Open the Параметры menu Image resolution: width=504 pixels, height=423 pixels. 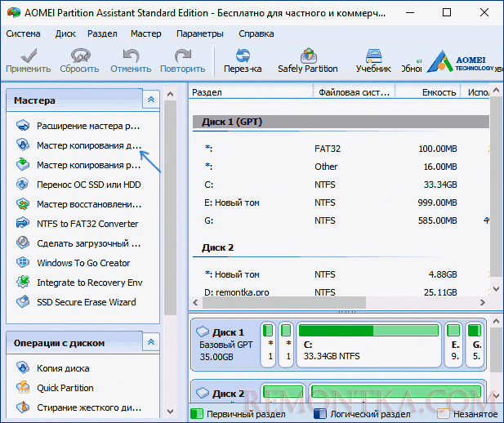click(200, 33)
